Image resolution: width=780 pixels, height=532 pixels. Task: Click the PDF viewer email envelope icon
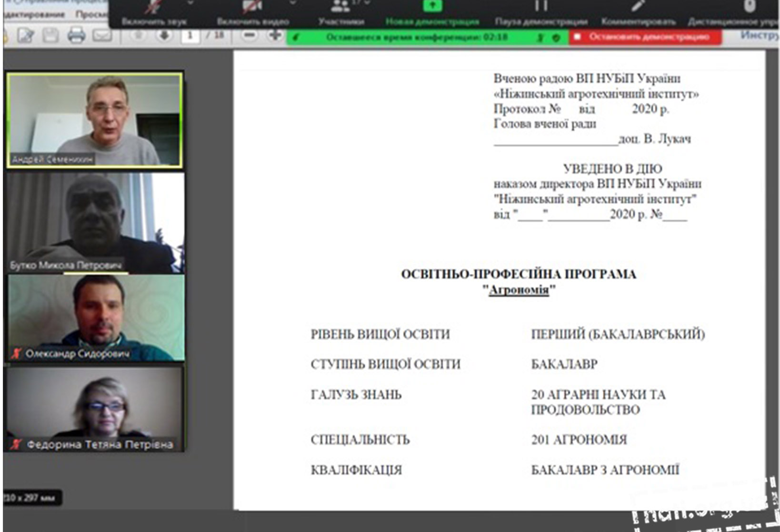pos(102,35)
